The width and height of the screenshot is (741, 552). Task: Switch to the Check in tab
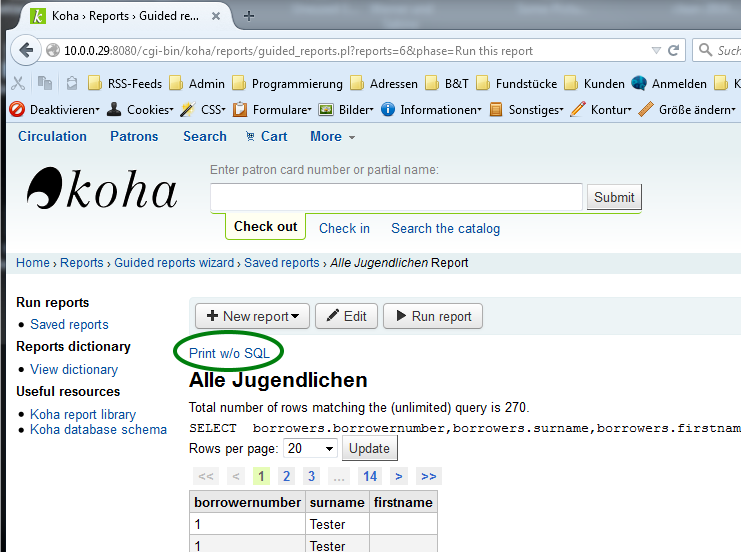pos(344,228)
